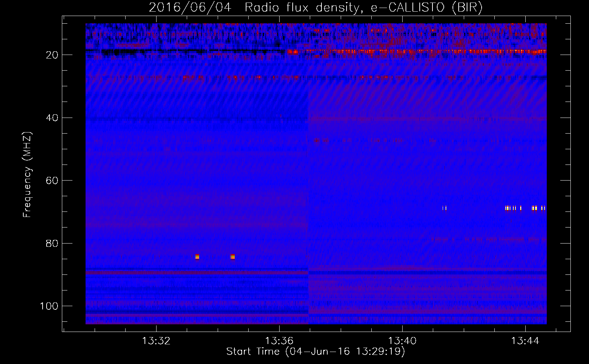
Task: Click the time tick label '13:36'
Action: 279,341
